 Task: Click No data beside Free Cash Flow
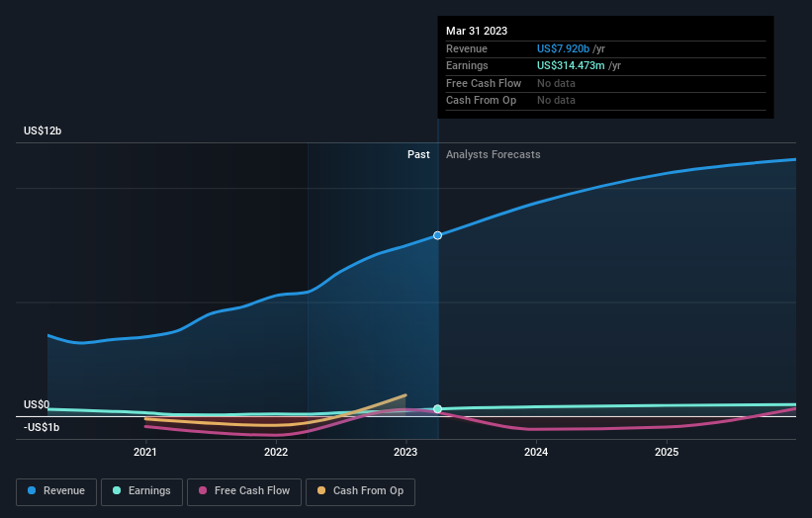pyautogui.click(x=556, y=83)
